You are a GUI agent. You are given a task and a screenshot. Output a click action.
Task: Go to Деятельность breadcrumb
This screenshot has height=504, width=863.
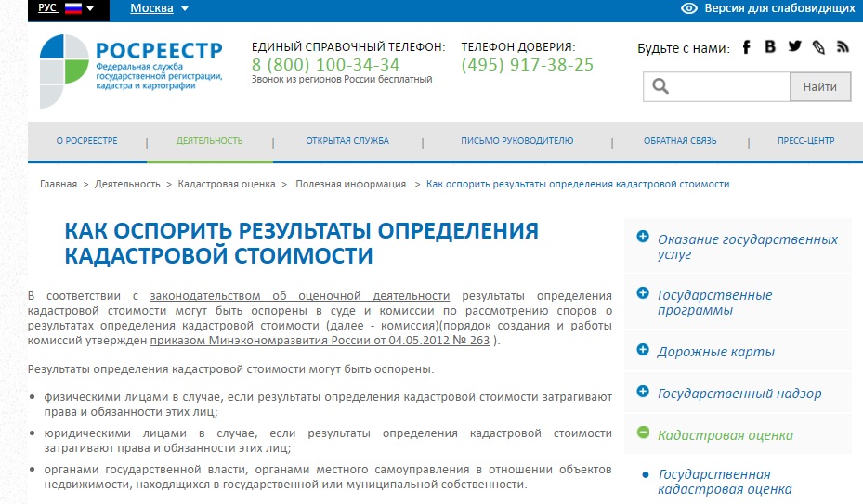(127, 184)
